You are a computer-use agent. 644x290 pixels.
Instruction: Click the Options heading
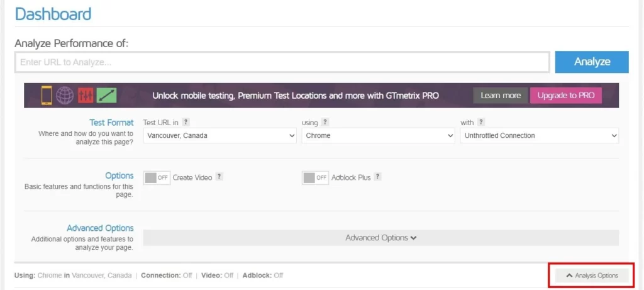(119, 176)
